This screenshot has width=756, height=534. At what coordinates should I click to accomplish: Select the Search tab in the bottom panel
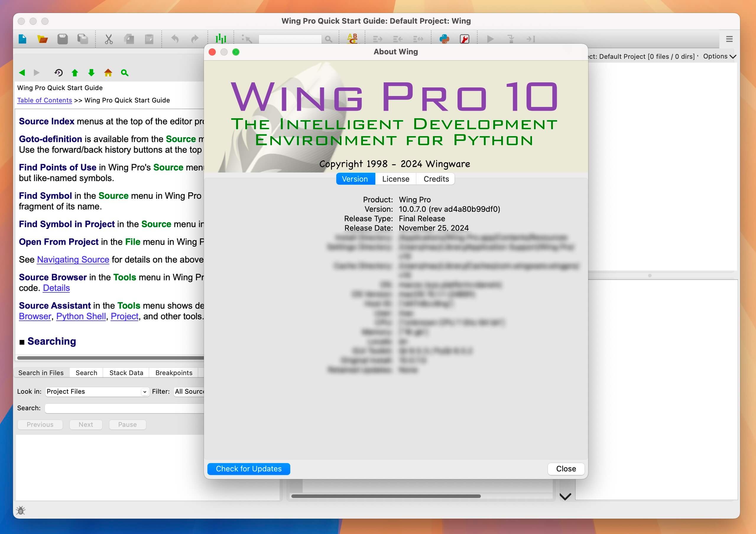87,373
